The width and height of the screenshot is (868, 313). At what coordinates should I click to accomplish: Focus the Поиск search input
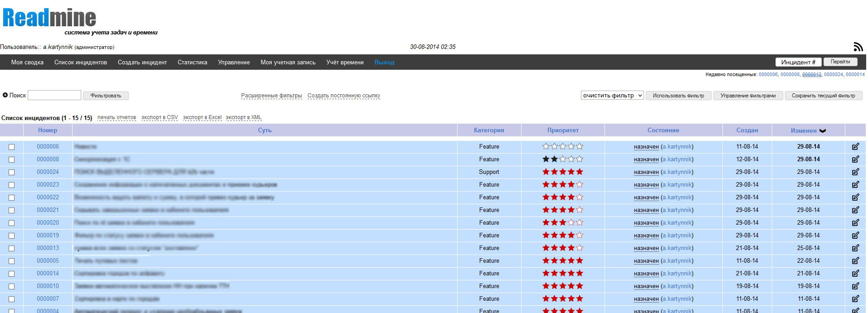click(54, 95)
